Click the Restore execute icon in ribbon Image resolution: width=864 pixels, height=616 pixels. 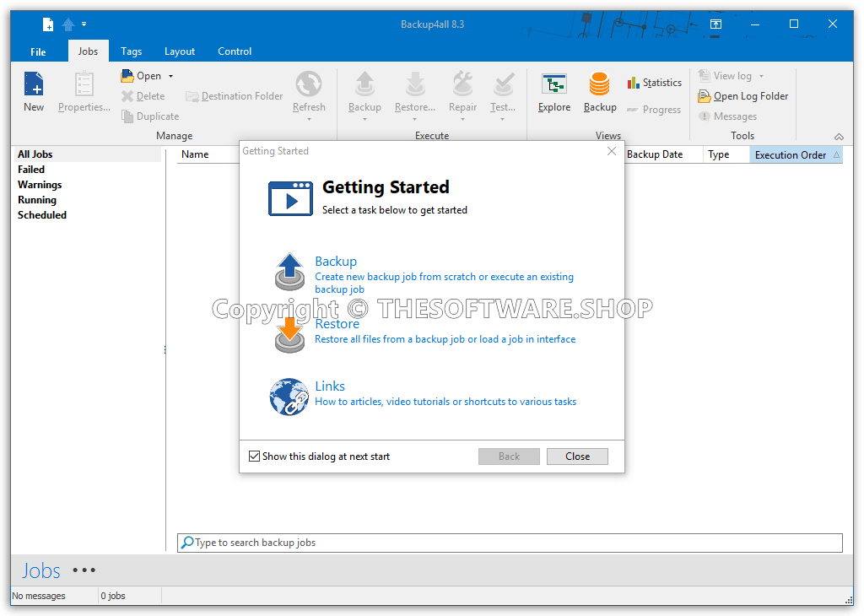[415, 84]
